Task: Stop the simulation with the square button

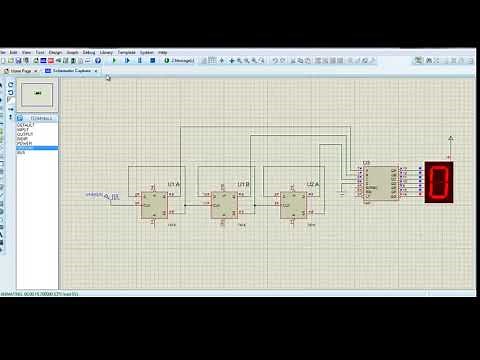Action: [x=153, y=60]
